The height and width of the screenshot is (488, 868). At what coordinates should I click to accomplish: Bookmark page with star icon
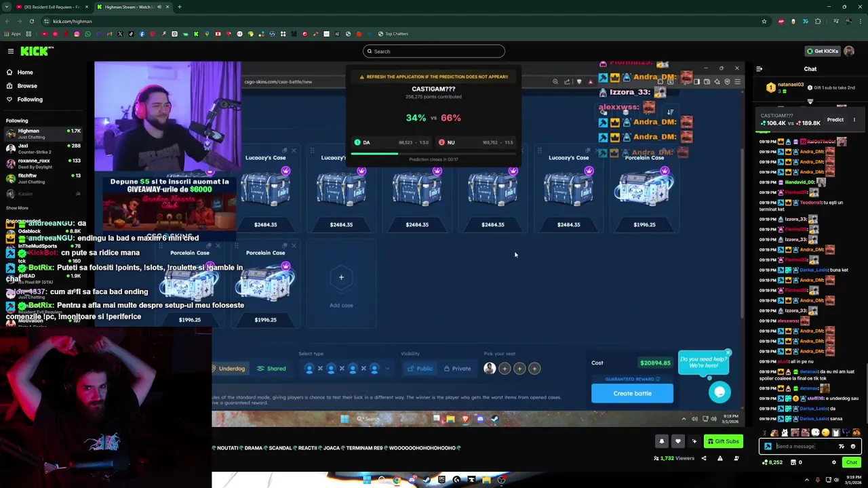coord(764,21)
